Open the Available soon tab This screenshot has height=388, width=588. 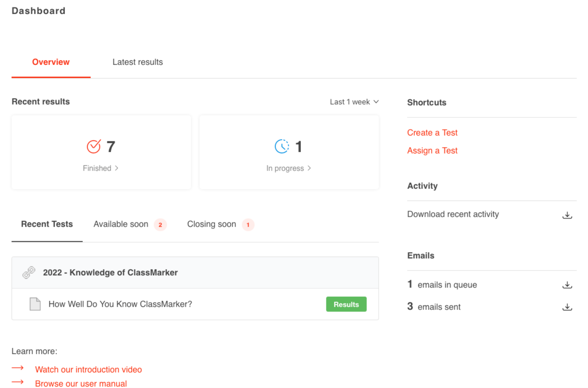[x=121, y=224]
